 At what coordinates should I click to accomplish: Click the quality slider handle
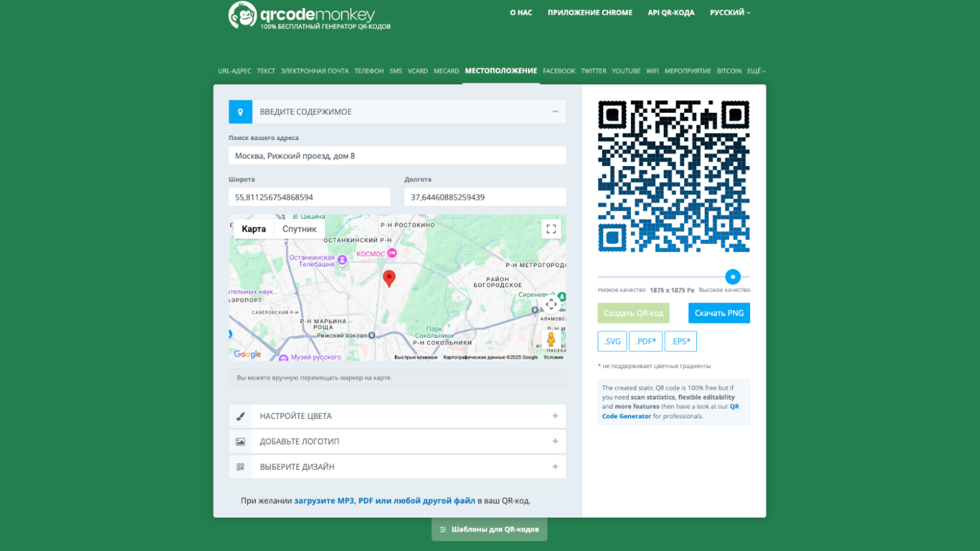733,277
